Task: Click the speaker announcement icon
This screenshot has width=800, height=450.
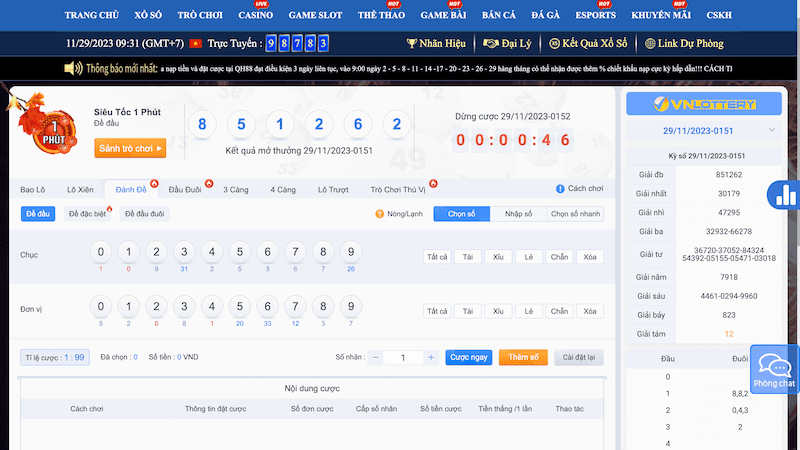Action: click(73, 69)
